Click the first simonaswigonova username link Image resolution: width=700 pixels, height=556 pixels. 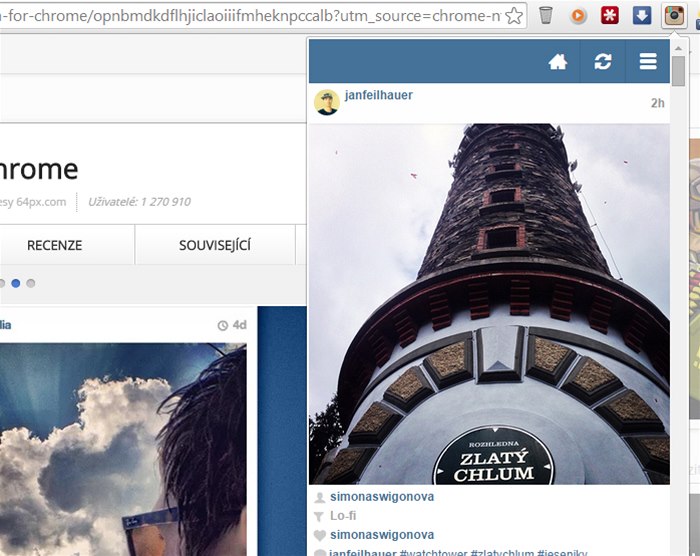coord(382,497)
